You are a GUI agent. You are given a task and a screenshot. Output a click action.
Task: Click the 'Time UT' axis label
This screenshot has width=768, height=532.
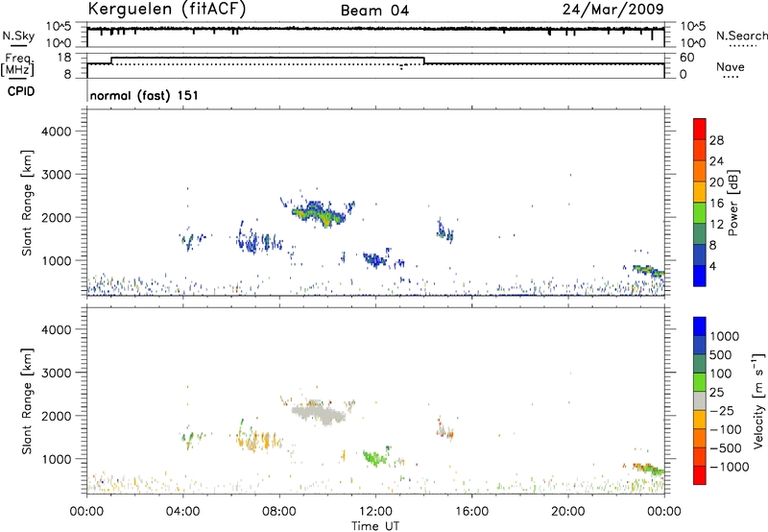click(x=375, y=526)
